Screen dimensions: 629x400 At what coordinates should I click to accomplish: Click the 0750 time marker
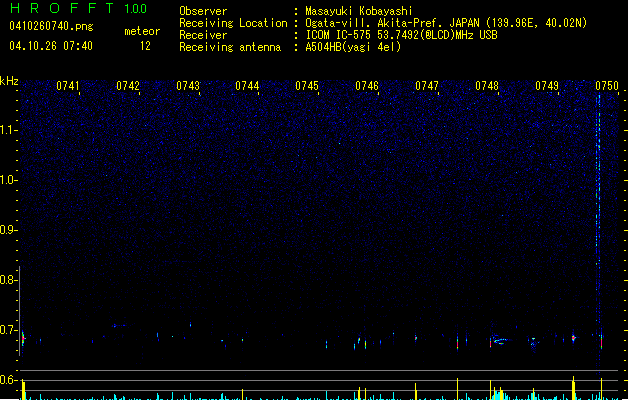coord(607,86)
